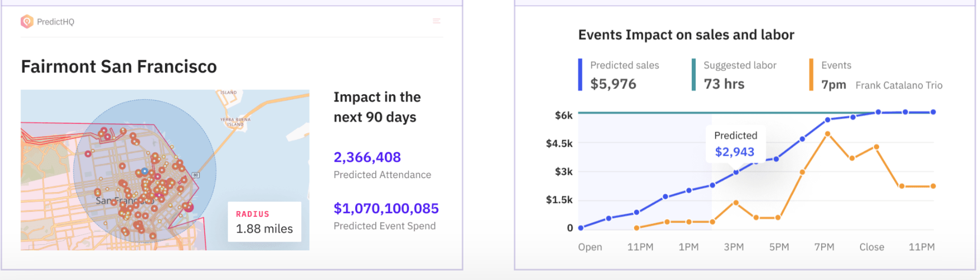Click the teal Suggested labor legend bar
Screen dimensions: 980x280
point(693,74)
